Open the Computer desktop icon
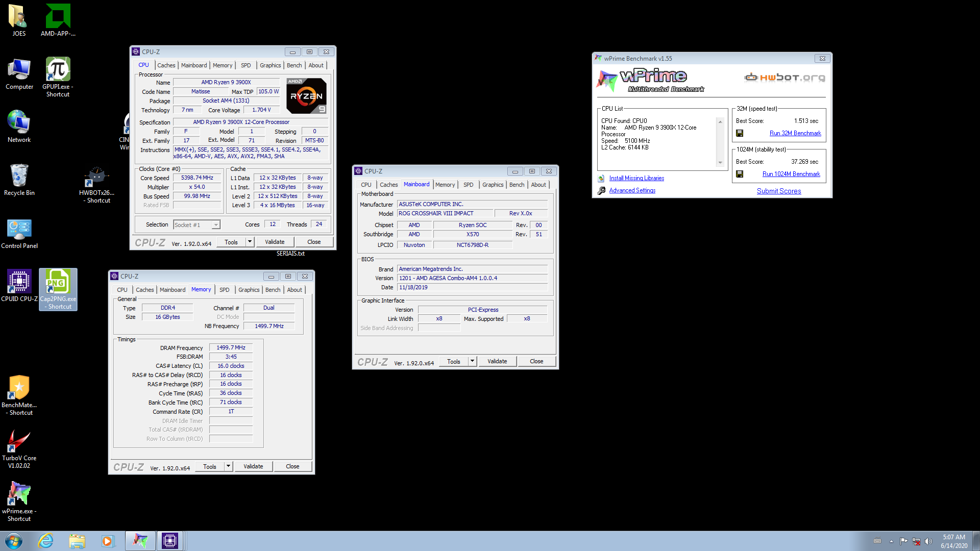The image size is (980, 551). (x=19, y=74)
